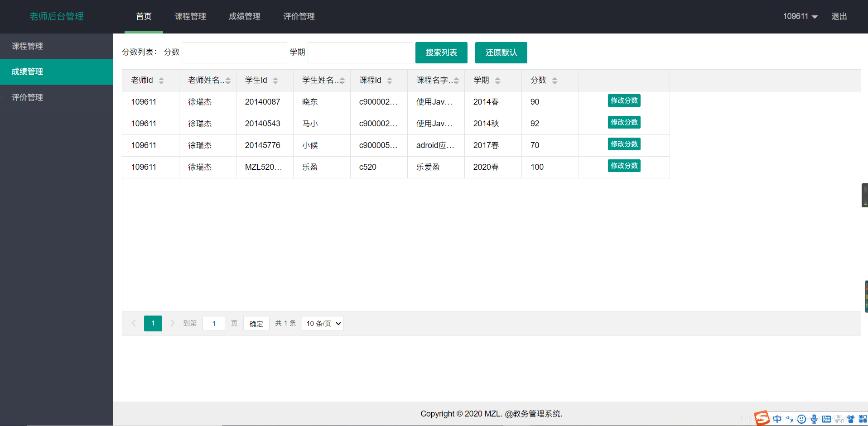Open Sogou soft keyboard icon
Screen dimensions: 868x426
[x=826, y=419]
